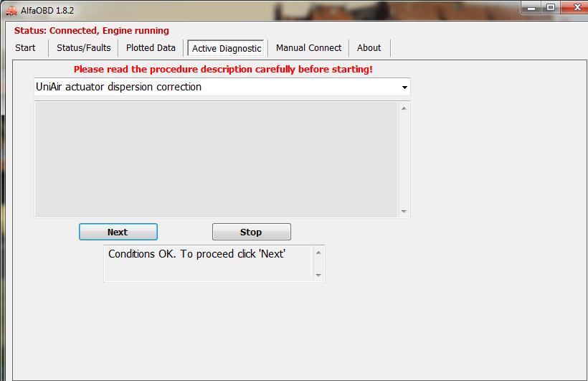The image size is (588, 381).
Task: Click down arrow in conditions message scrollbar
Action: pyautogui.click(x=318, y=275)
